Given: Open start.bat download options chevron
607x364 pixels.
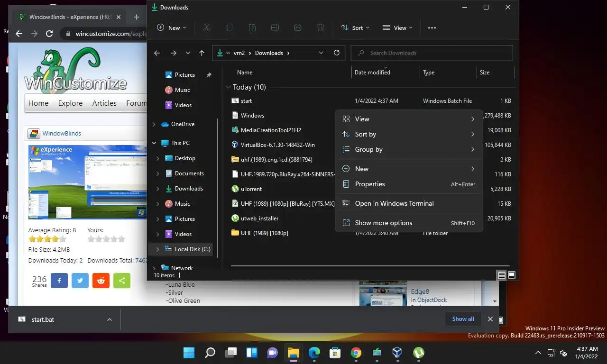Looking at the screenshot, I should coord(110,319).
